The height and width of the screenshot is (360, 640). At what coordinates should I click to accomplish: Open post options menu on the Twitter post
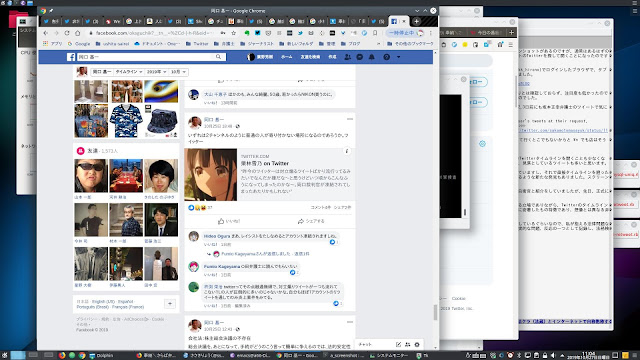point(350,119)
